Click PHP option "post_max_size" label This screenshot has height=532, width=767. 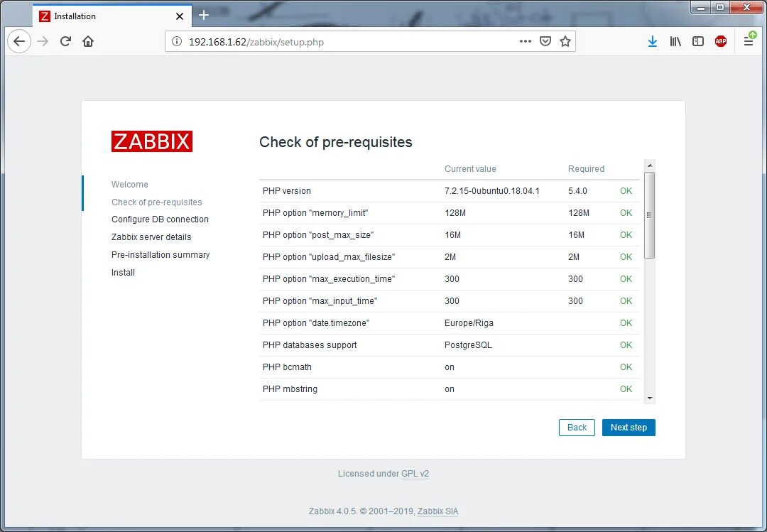click(x=318, y=235)
